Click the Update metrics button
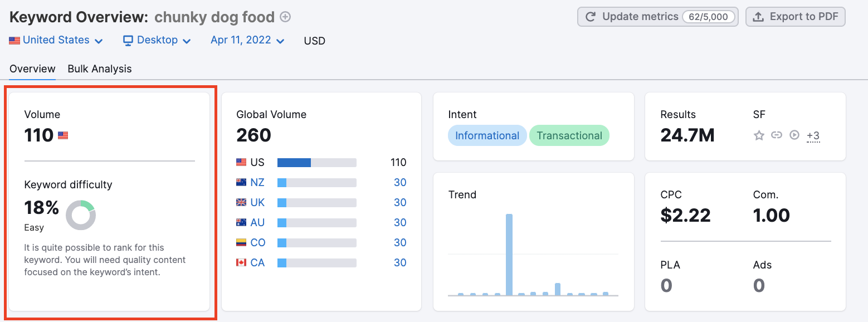 pyautogui.click(x=657, y=17)
